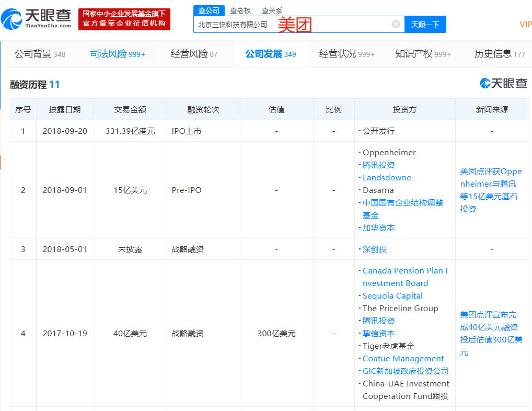Select the Oppenheimer investor text
Viewport: 532px width, 411px height.
click(389, 152)
